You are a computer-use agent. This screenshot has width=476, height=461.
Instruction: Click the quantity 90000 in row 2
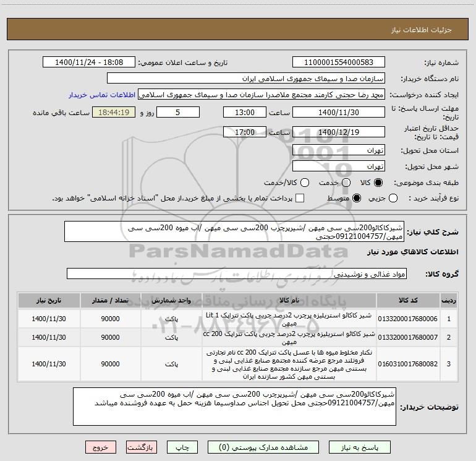coord(110,337)
